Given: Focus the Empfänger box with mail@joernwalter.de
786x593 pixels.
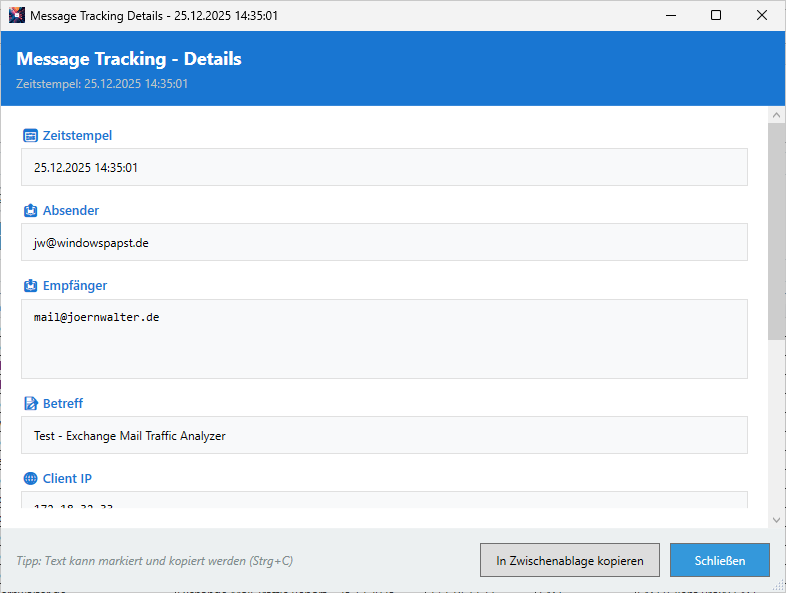Looking at the screenshot, I should (x=384, y=339).
